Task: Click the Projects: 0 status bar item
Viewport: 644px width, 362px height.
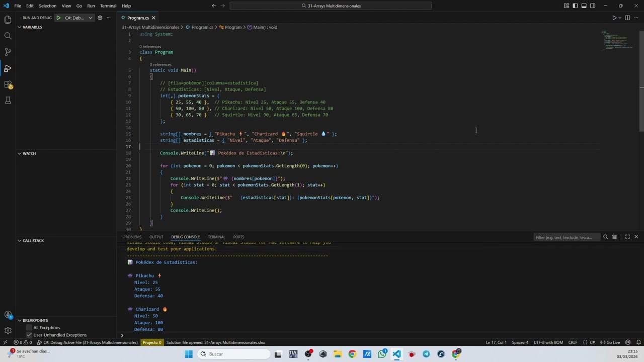Action: pyautogui.click(x=152, y=342)
